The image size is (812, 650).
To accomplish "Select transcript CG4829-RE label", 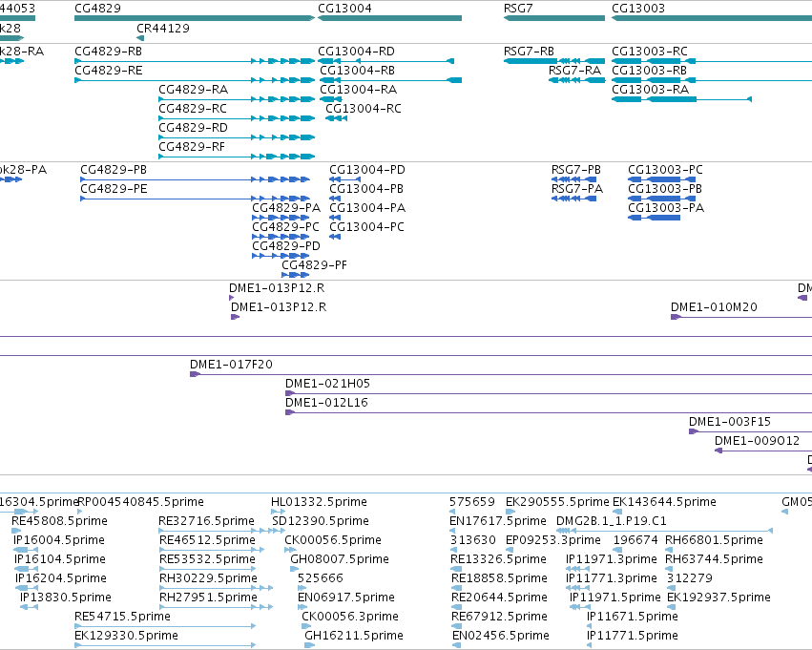I will pos(108,71).
